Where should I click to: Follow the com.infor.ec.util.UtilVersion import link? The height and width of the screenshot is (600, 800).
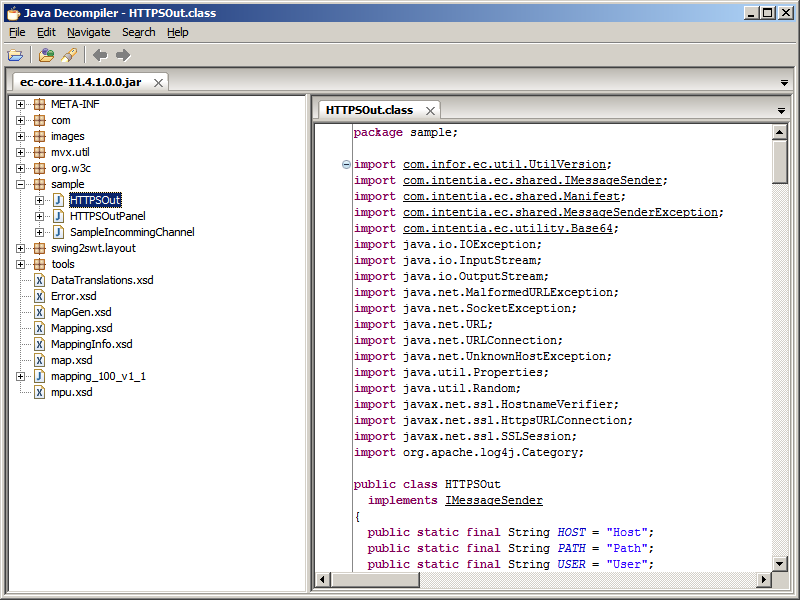pos(505,165)
